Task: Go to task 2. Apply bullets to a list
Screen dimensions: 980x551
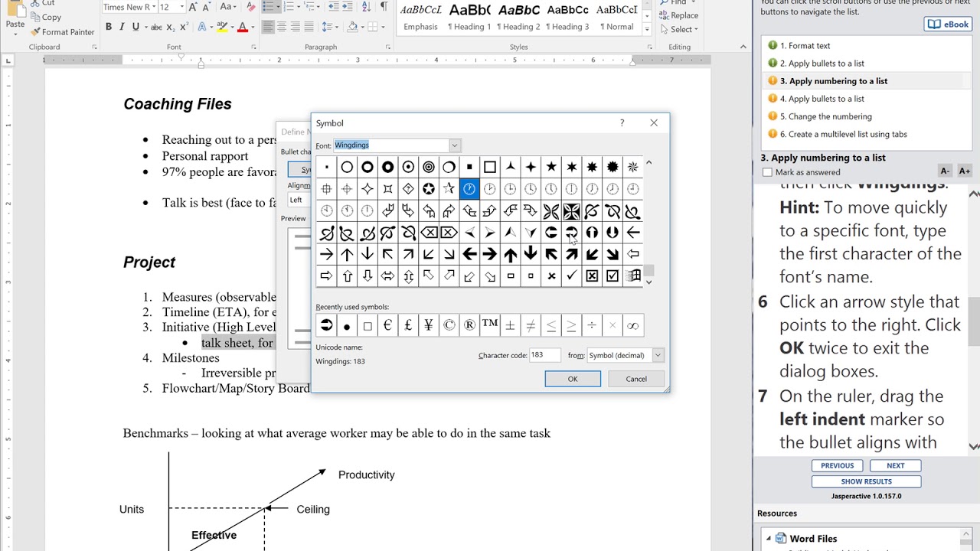Action: (822, 64)
